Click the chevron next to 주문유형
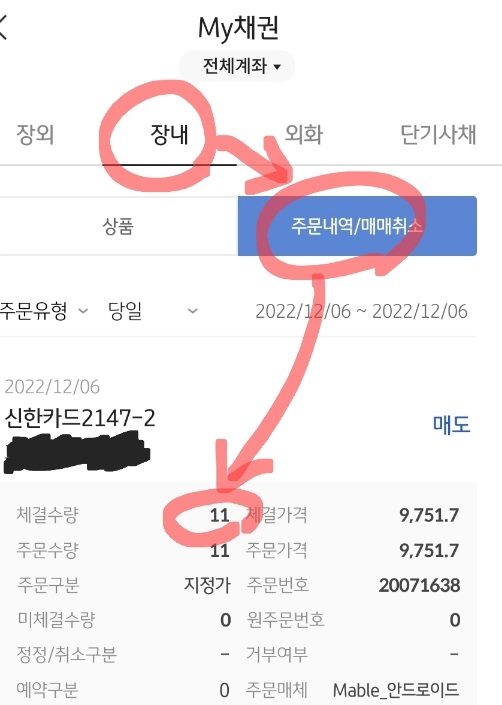Image resolution: width=502 pixels, height=705 pixels. (x=83, y=311)
